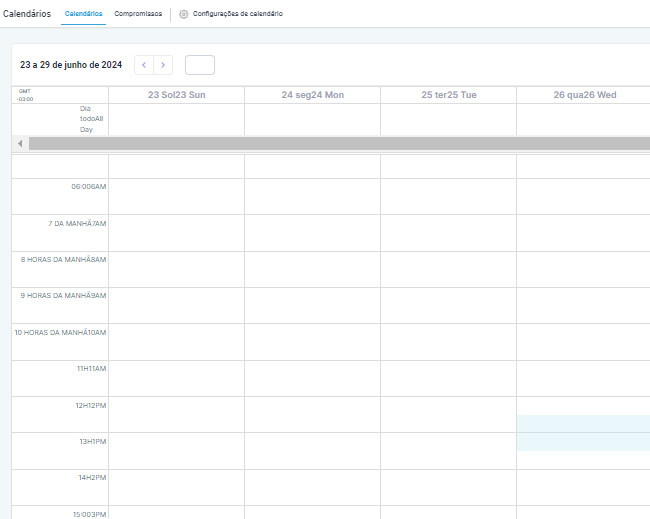Open Configurações de calendário link
650x519 pixels.
click(x=237, y=14)
